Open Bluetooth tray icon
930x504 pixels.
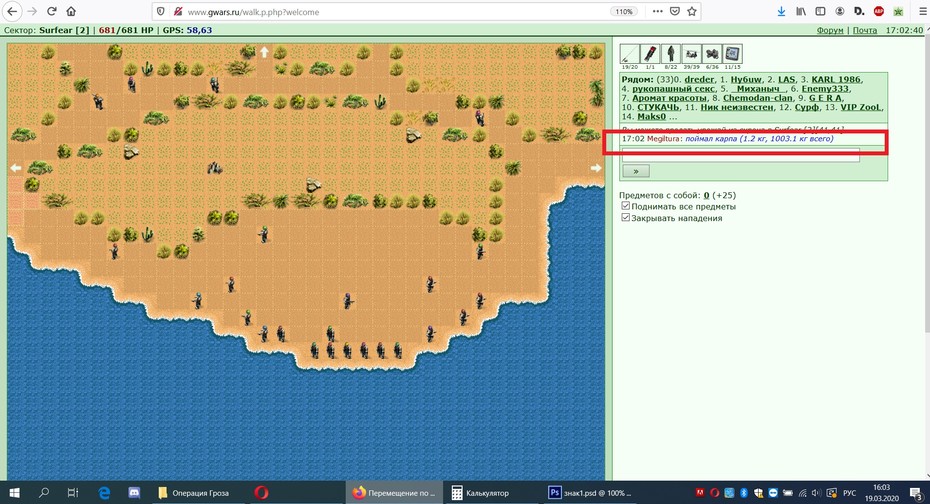744,493
